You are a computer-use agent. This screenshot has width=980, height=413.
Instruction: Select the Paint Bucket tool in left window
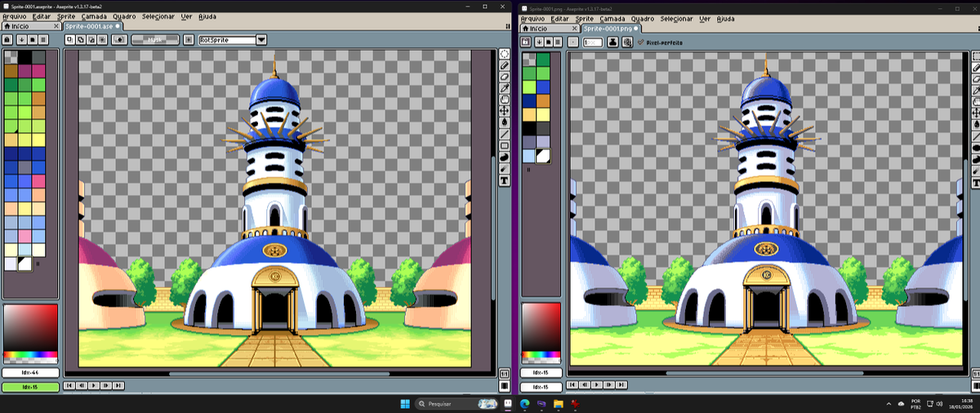(x=505, y=122)
